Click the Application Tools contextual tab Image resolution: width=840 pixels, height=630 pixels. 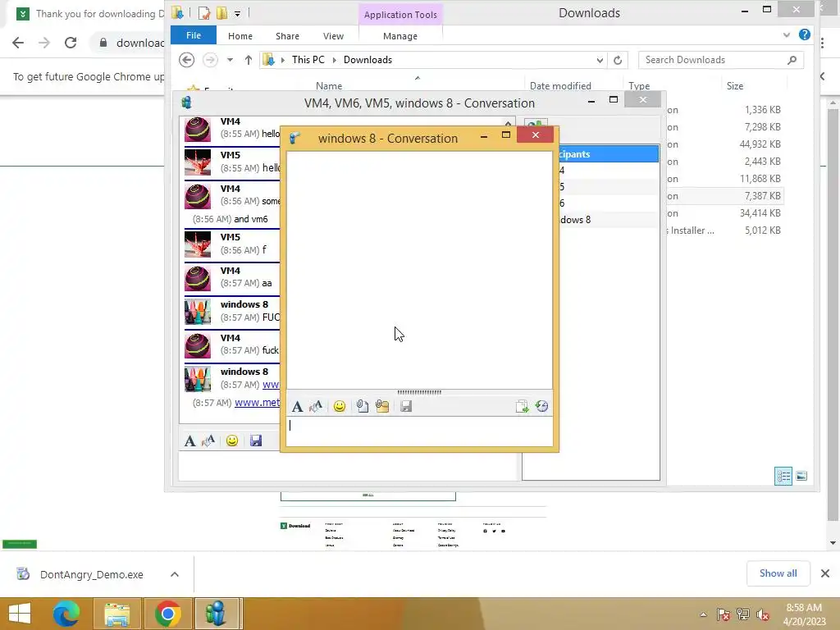coord(400,15)
